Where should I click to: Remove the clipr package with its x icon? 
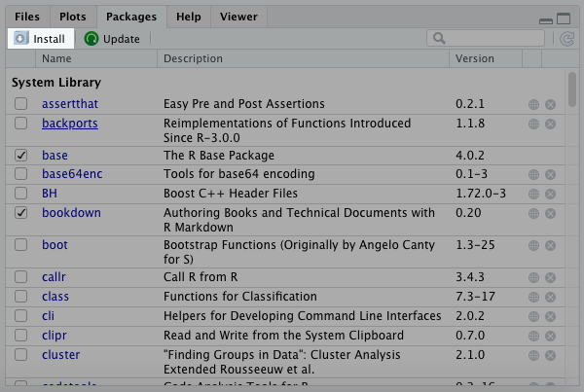[x=550, y=336]
